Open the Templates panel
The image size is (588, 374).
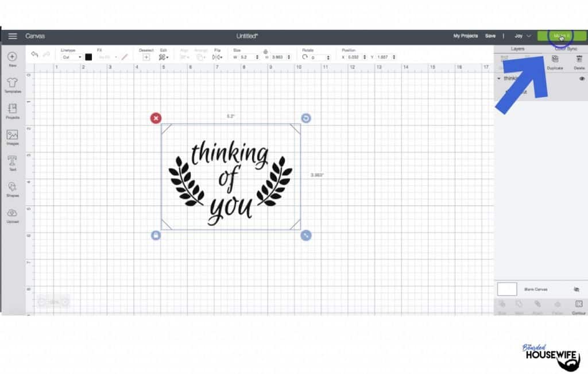[11, 85]
